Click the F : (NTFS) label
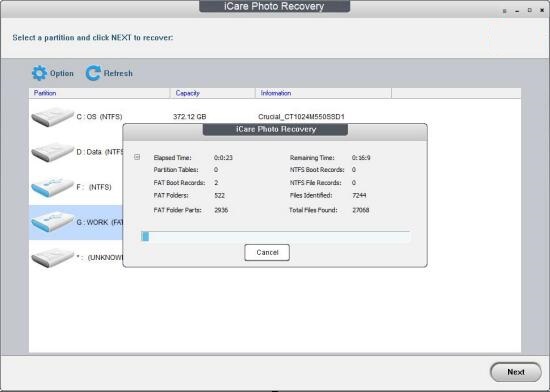Viewport: 550px width, 392px height. coord(94,187)
